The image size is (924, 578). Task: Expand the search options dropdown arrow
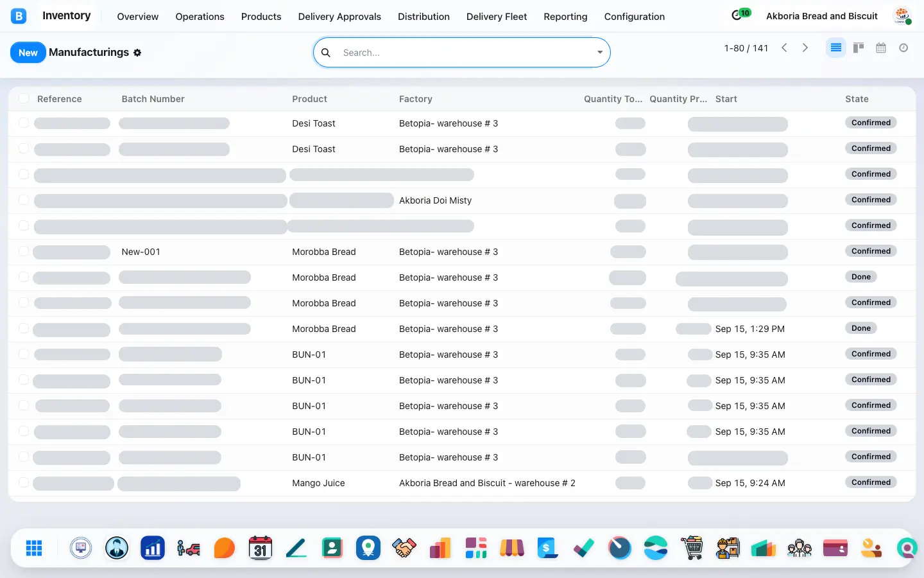tap(600, 53)
